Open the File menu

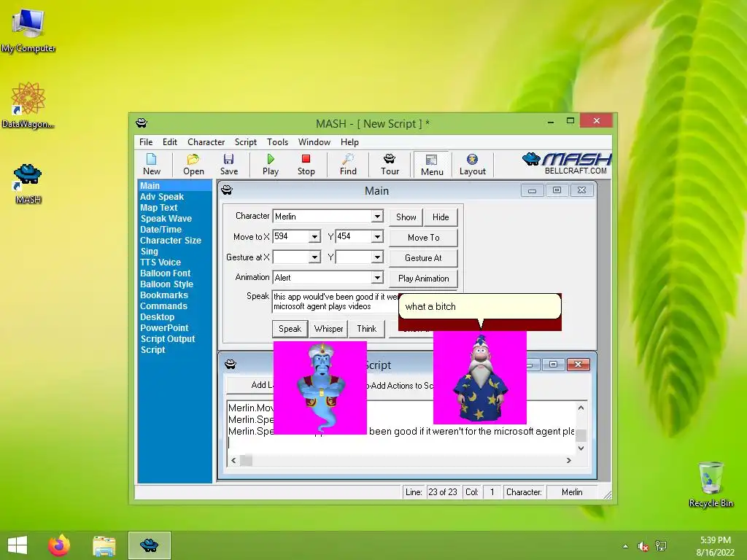click(146, 142)
